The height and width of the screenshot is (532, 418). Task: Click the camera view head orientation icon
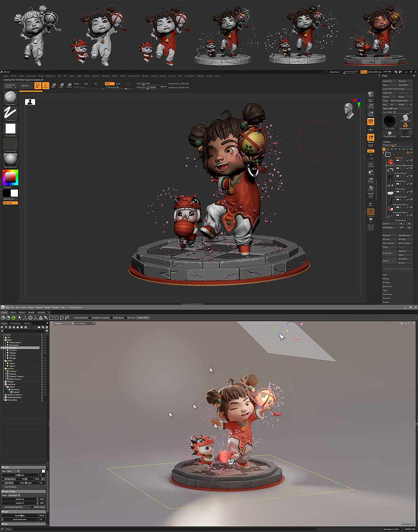click(349, 110)
